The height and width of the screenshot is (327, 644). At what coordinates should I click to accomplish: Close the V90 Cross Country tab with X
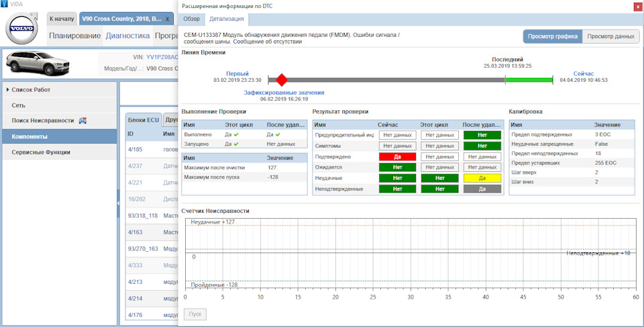[167, 19]
